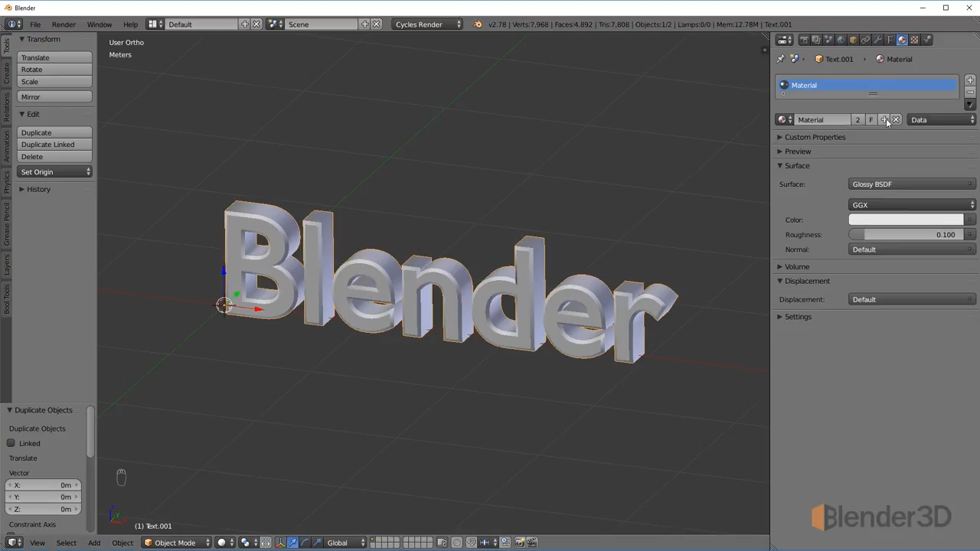
Task: Select Material in the slot list
Action: point(867,85)
